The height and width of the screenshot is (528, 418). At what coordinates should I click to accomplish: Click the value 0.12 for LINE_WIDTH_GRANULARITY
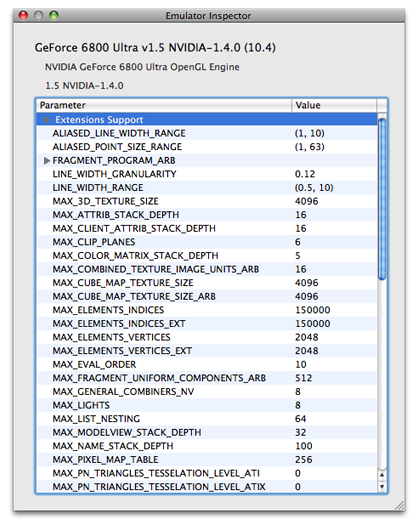coord(305,174)
